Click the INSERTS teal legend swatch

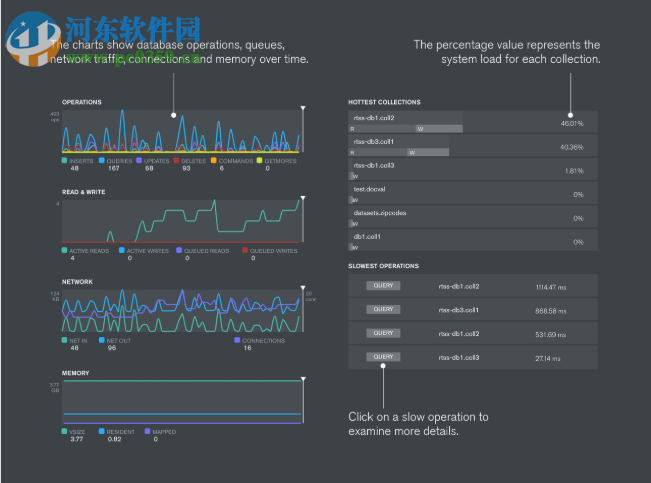64,160
